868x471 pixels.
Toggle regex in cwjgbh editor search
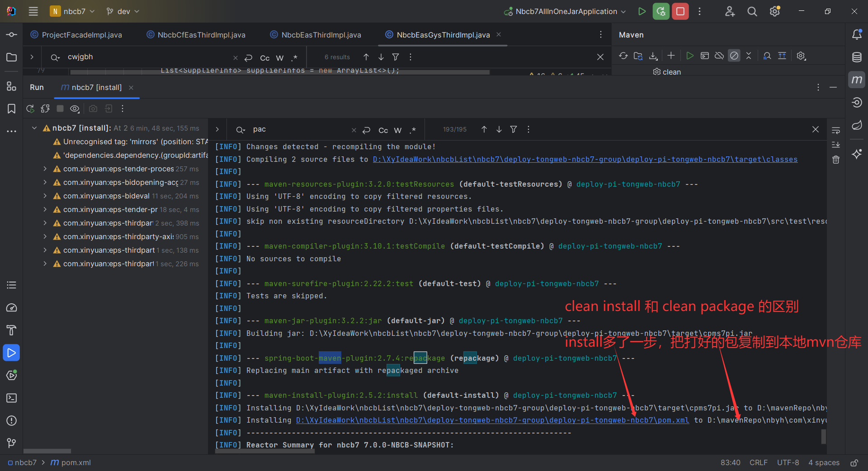[x=294, y=58]
